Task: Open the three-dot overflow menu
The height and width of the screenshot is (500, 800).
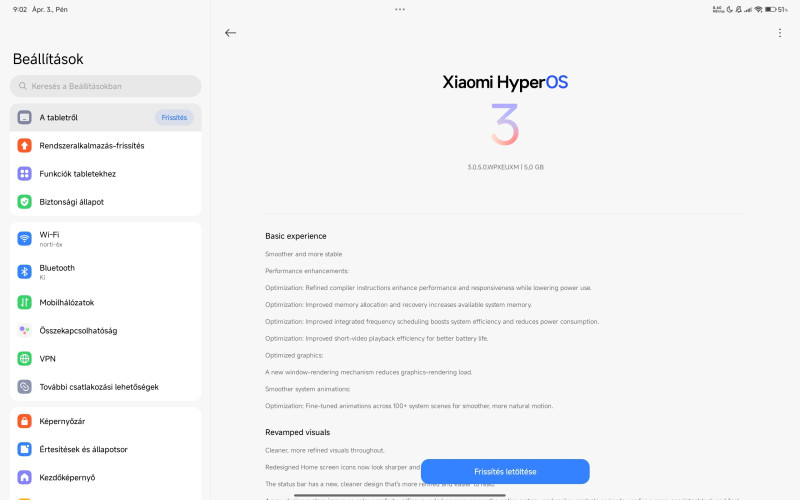Action: (x=780, y=33)
